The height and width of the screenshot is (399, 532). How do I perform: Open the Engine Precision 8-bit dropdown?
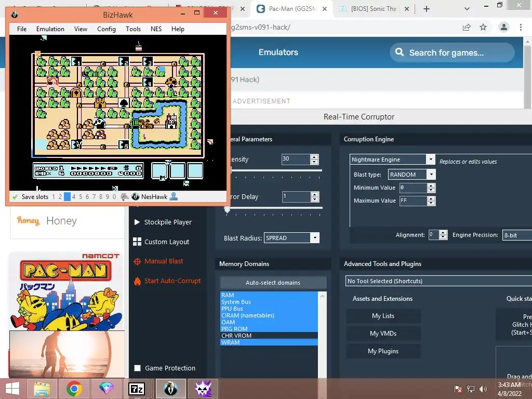pyautogui.click(x=517, y=235)
